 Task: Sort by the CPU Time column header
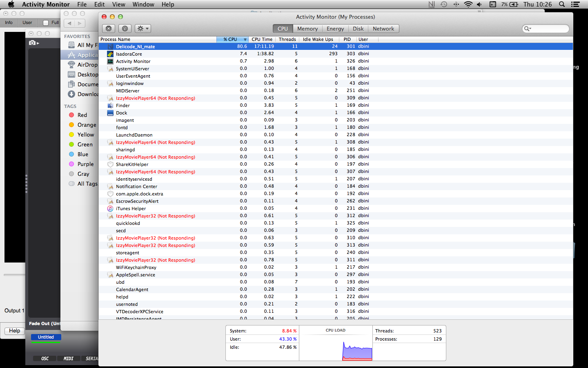(x=262, y=39)
